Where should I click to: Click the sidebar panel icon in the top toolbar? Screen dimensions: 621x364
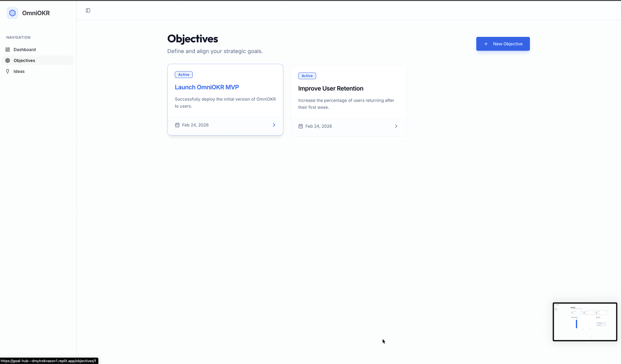[x=88, y=10]
